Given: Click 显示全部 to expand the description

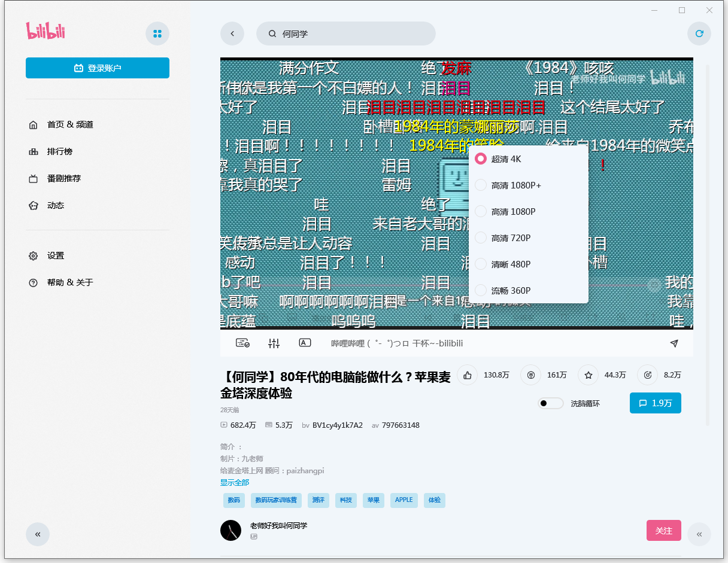Looking at the screenshot, I should (235, 482).
